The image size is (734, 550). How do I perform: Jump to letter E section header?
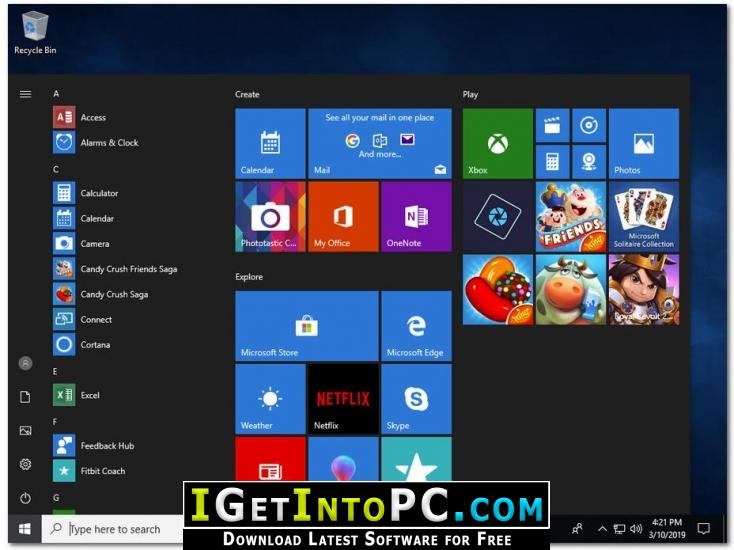pyautogui.click(x=55, y=371)
